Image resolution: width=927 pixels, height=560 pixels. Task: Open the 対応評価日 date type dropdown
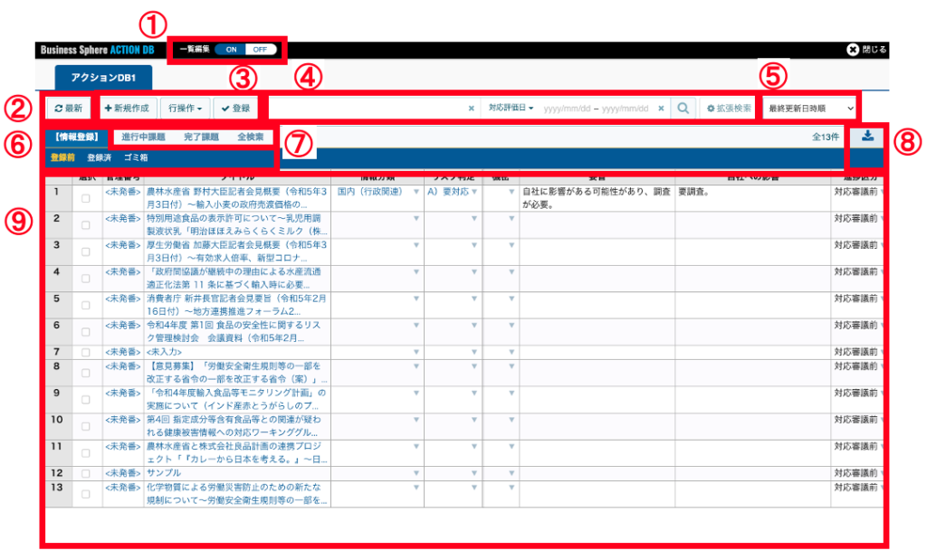pos(511,109)
